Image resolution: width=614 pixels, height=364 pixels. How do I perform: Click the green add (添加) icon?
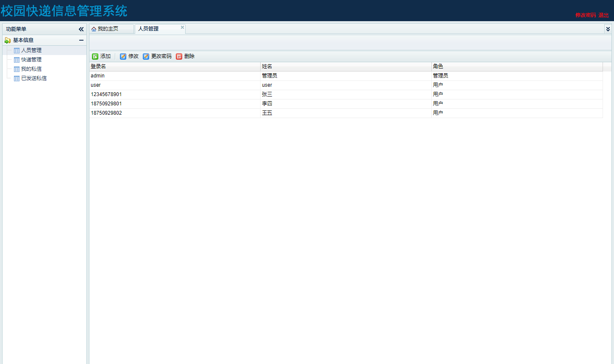[95, 56]
